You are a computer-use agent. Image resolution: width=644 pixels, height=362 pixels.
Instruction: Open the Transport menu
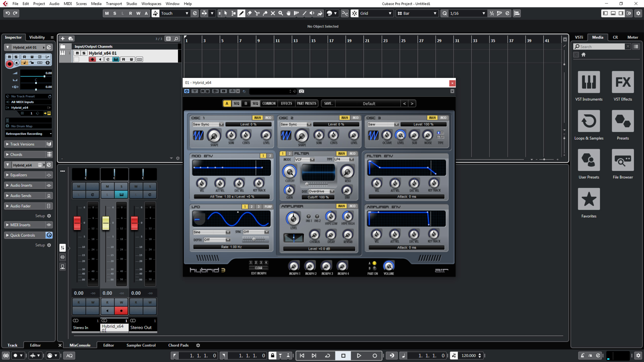pyautogui.click(x=114, y=4)
